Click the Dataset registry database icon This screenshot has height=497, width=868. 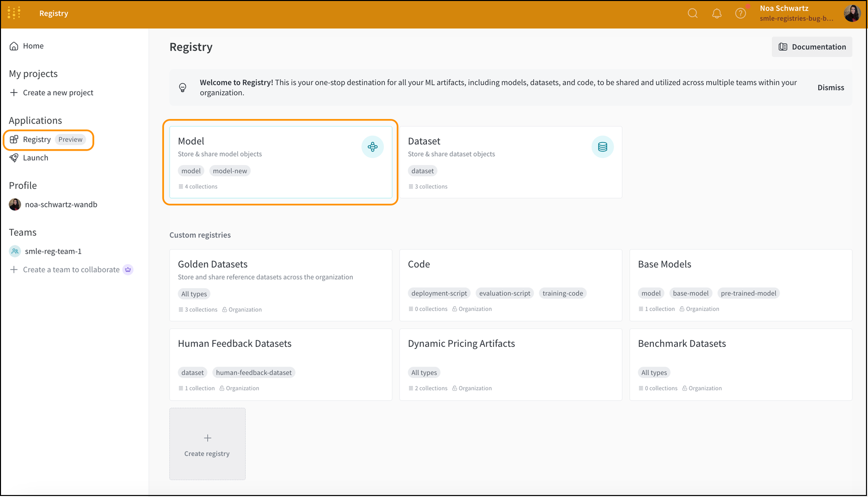click(602, 147)
